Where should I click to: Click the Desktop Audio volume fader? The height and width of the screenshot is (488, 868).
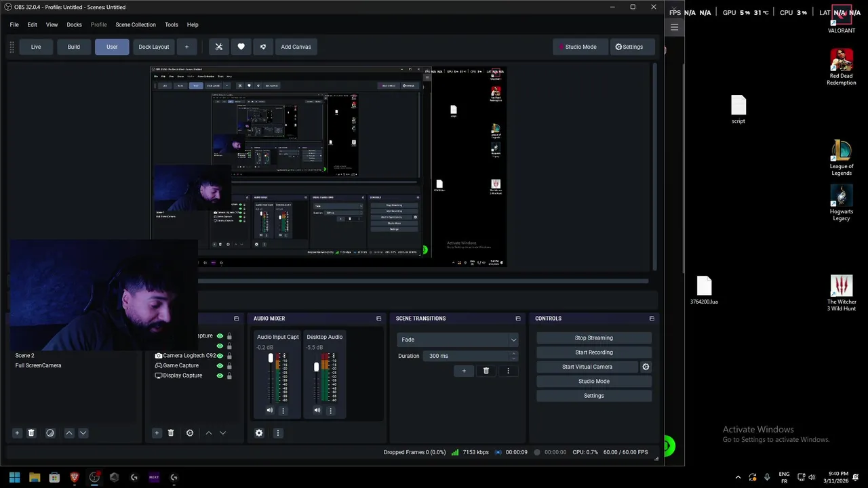316,367
